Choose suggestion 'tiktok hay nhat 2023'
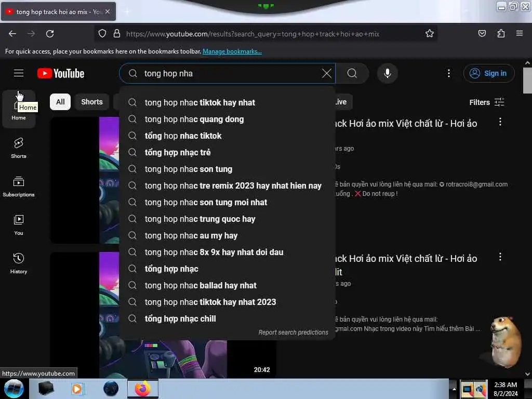Screen dimensions: 532x399 (x=227, y=302)
